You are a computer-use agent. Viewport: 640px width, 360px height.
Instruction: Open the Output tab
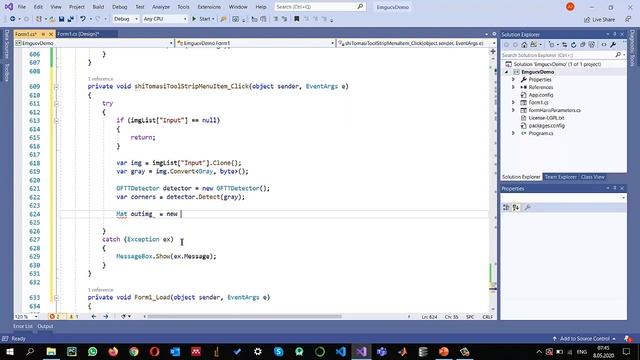(45, 326)
